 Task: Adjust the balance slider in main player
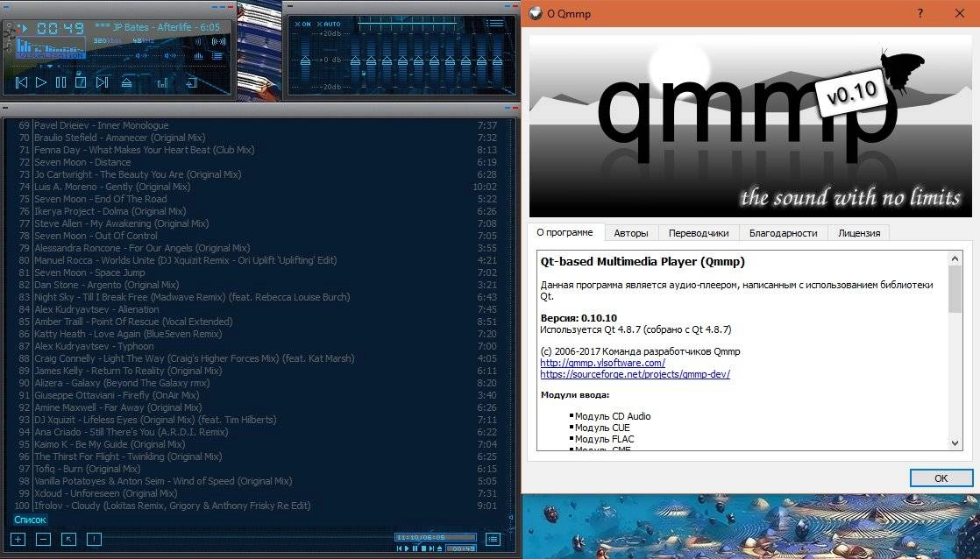(x=169, y=55)
